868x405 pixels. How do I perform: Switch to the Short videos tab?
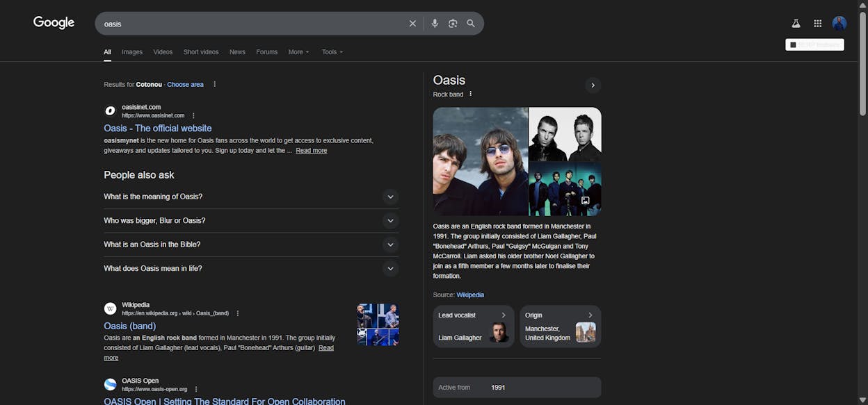[x=201, y=52]
